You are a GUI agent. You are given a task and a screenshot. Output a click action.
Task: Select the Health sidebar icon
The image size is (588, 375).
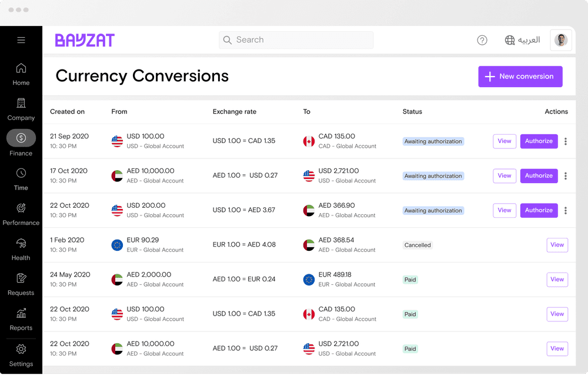21,248
